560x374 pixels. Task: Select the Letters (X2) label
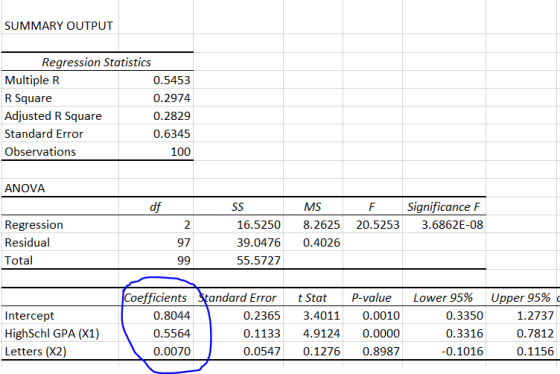coord(36,351)
